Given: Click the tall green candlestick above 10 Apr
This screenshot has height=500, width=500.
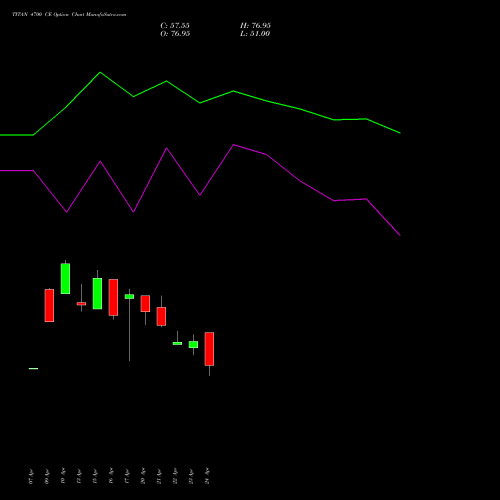Looking at the screenshot, I should (x=65, y=279).
